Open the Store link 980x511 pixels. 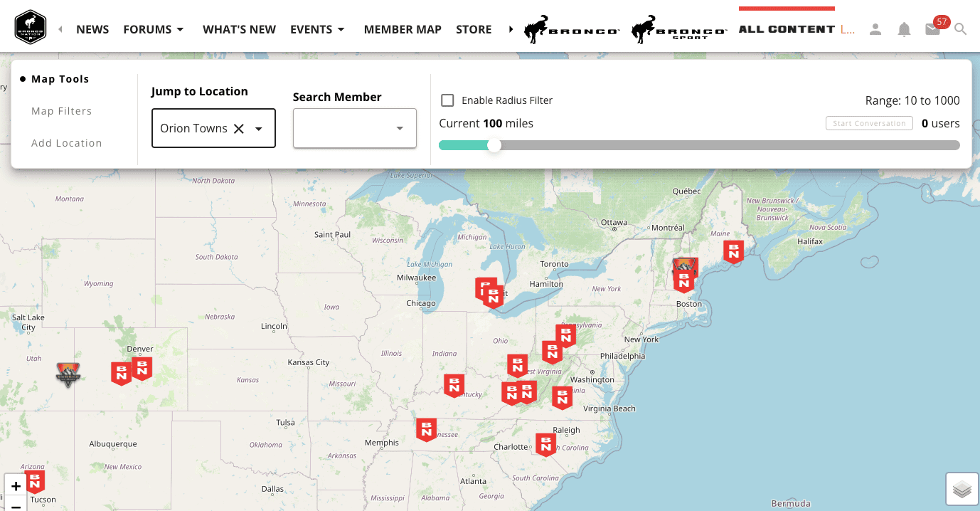click(x=474, y=29)
